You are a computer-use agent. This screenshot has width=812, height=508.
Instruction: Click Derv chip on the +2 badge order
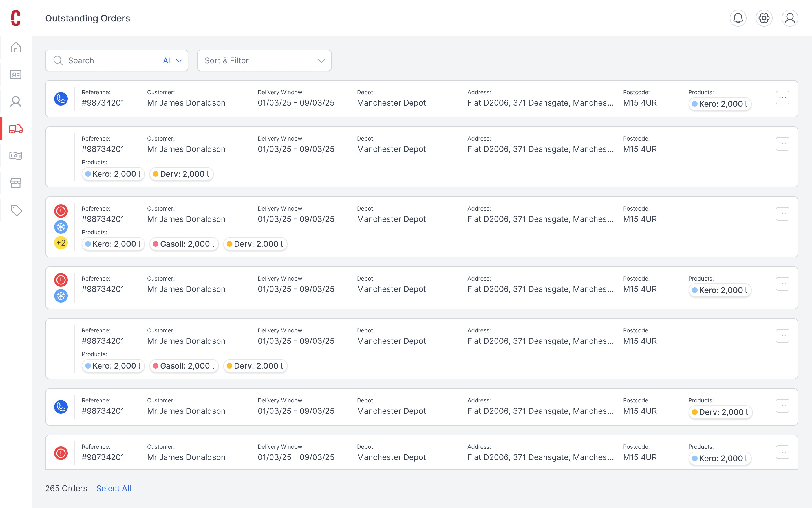(x=255, y=244)
